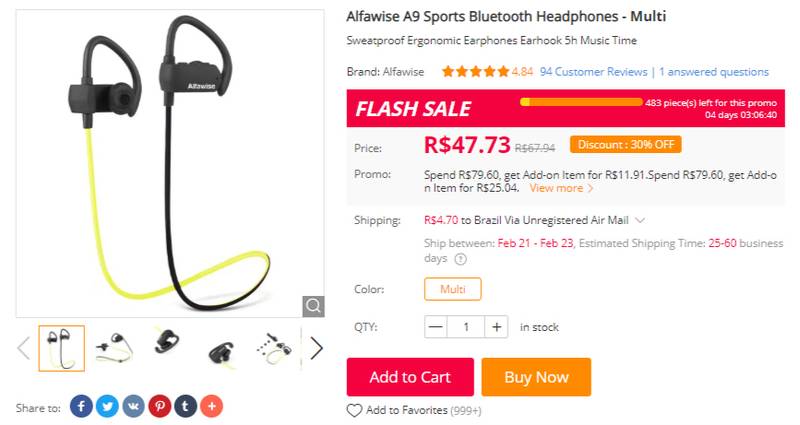Click heart icon to add favorites
Image resolution: width=800 pixels, height=425 pixels.
point(354,410)
